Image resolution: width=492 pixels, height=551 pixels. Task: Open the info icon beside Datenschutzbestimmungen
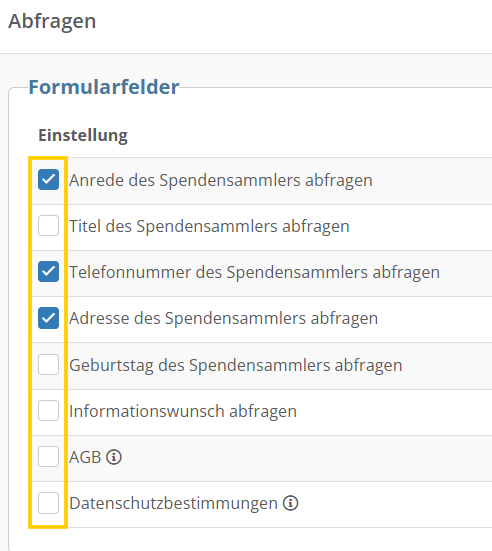(291, 503)
